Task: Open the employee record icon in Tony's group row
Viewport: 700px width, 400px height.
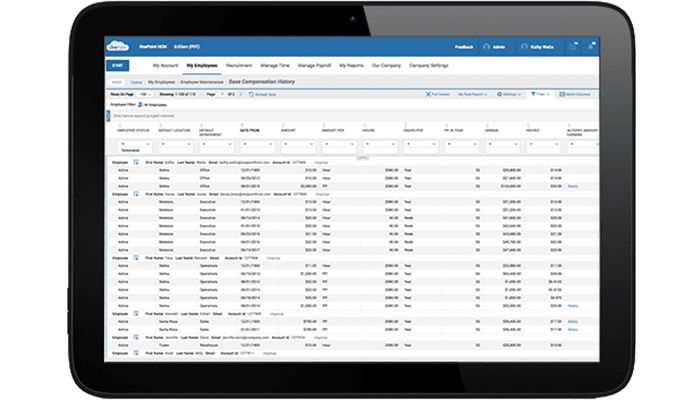Action: pyautogui.click(x=136, y=258)
